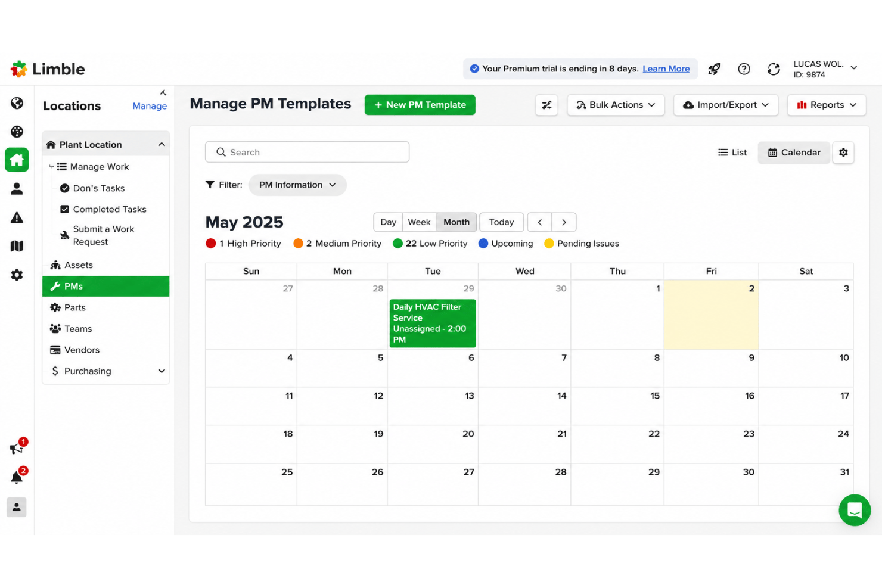Open the chat support bubble
This screenshot has width=882, height=588.
(x=855, y=510)
